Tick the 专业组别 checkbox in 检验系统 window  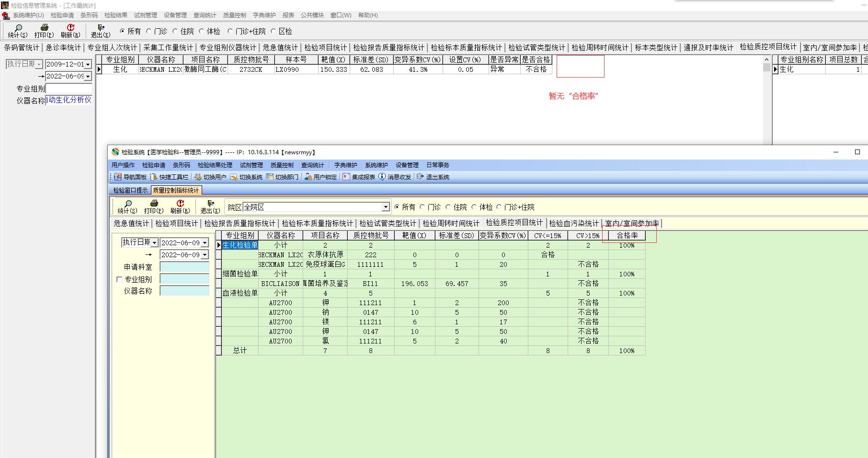119,279
